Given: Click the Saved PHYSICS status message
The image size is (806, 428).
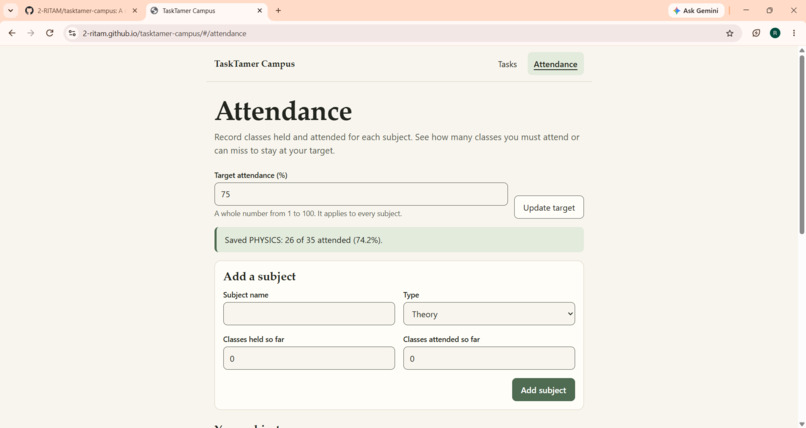Looking at the screenshot, I should point(399,240).
